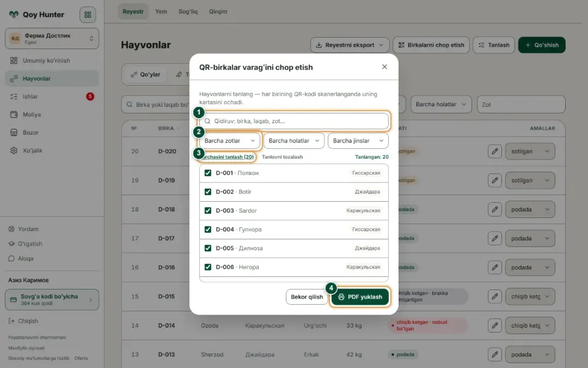This screenshot has height=368, width=588.
Task: Expand the Barcha zotlar dropdown
Action: (x=230, y=141)
